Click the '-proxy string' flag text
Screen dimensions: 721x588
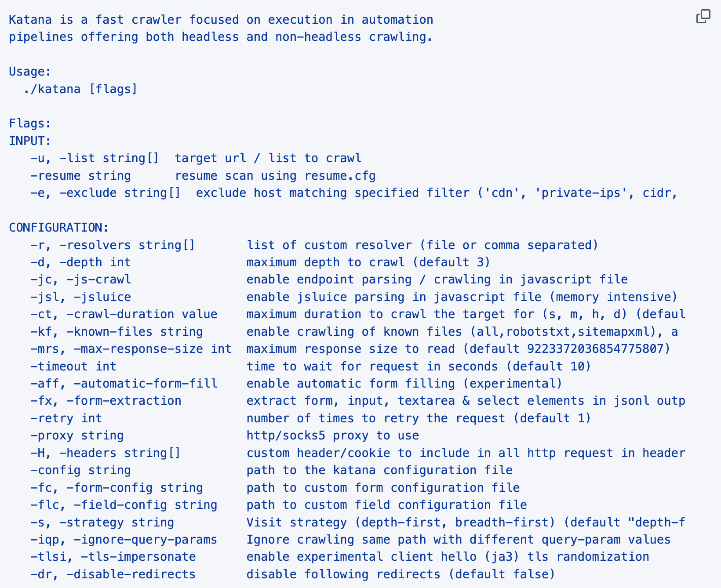77,436
